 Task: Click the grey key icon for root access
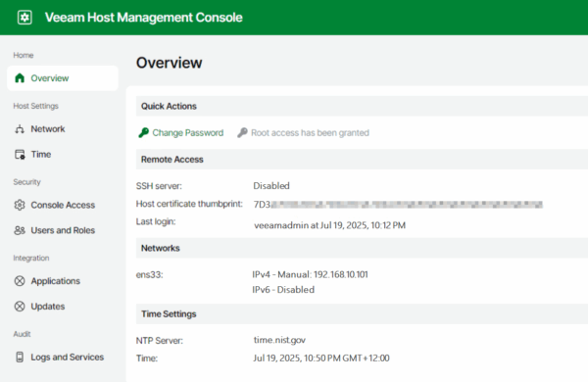[x=242, y=132]
